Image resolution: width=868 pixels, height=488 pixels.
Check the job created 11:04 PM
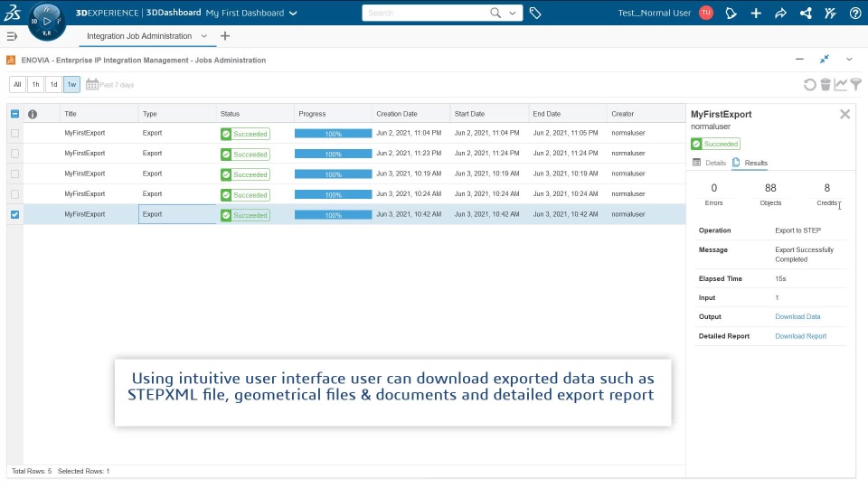(x=15, y=134)
